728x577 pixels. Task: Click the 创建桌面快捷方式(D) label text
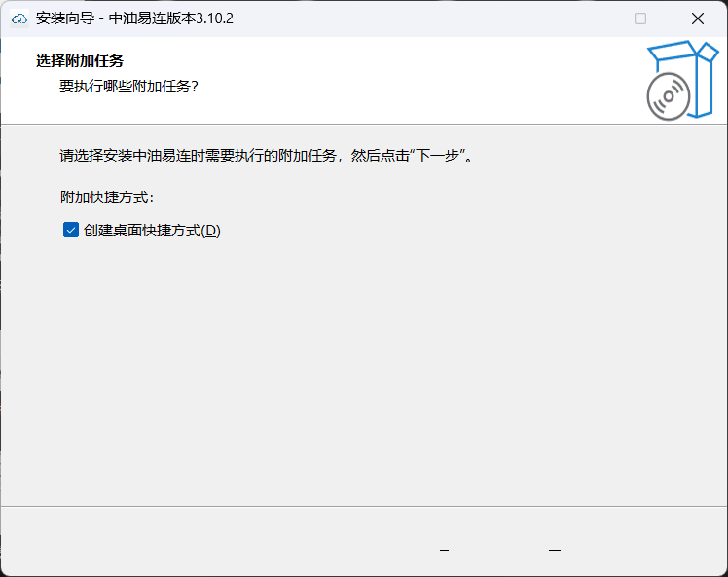tap(152, 231)
